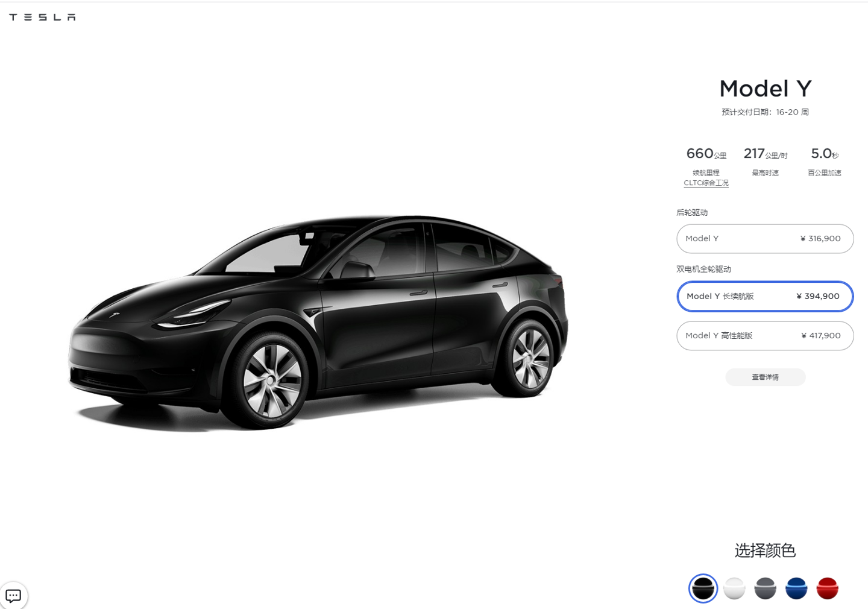Click the Tesla logo
This screenshot has width=868, height=609.
[42, 17]
